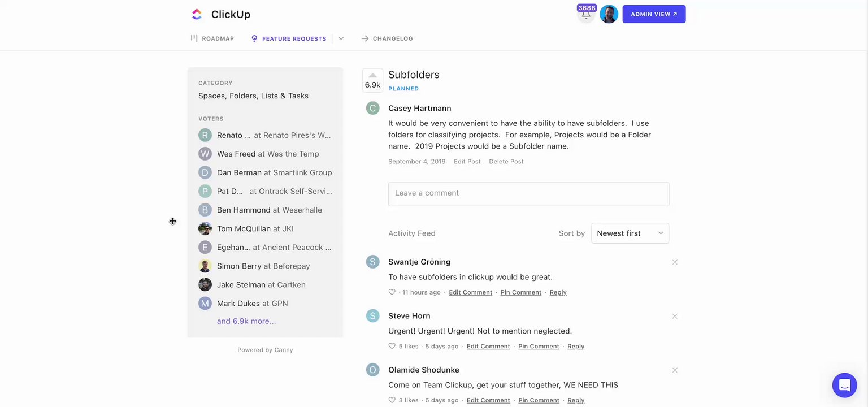
Task: Click the Edit Post link
Action: [467, 162]
